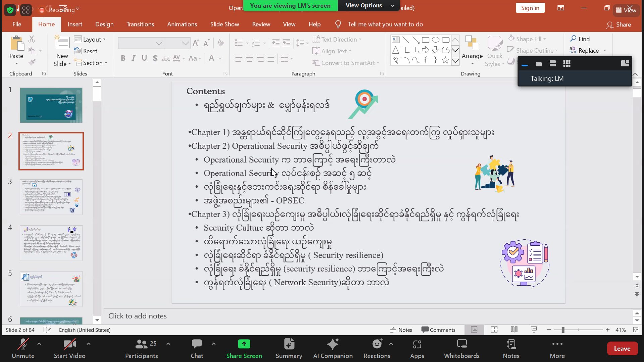Click the Format Painter brush icon

click(32, 62)
